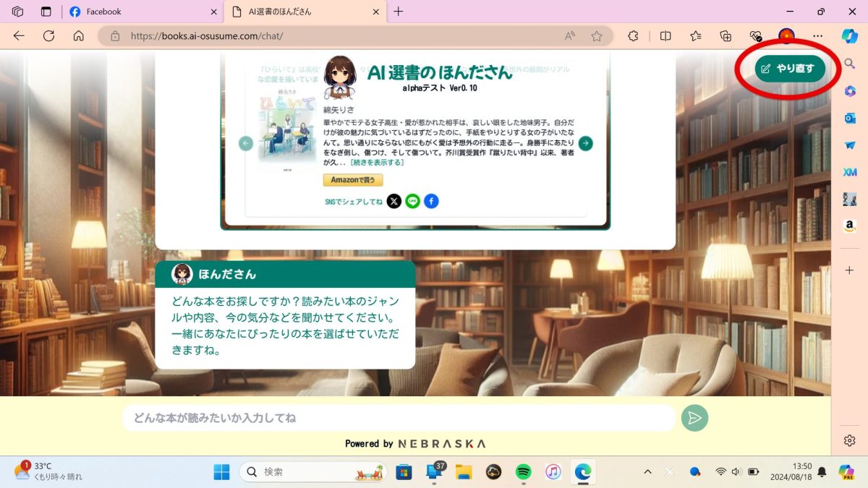
Task: Share the book via the LINE icon
Action: pyautogui.click(x=412, y=201)
